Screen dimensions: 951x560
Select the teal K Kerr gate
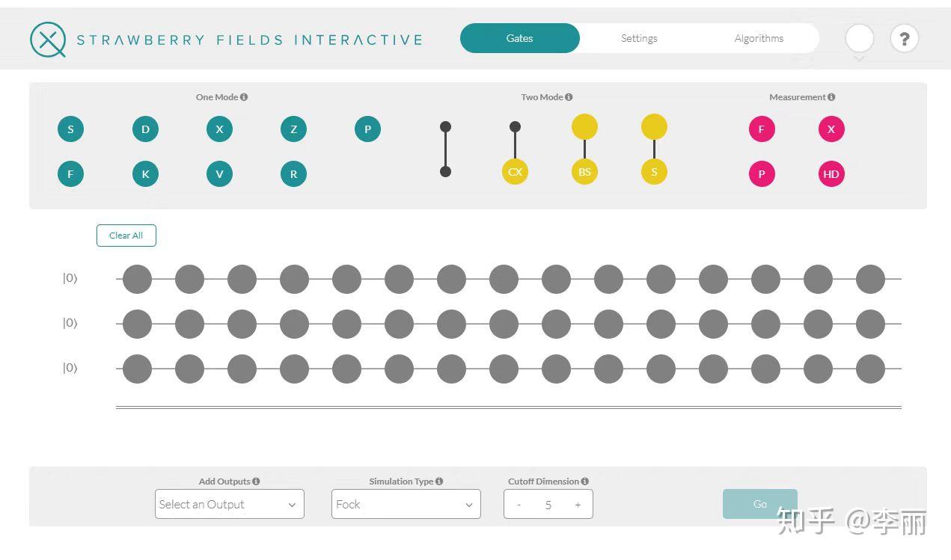[x=145, y=173]
